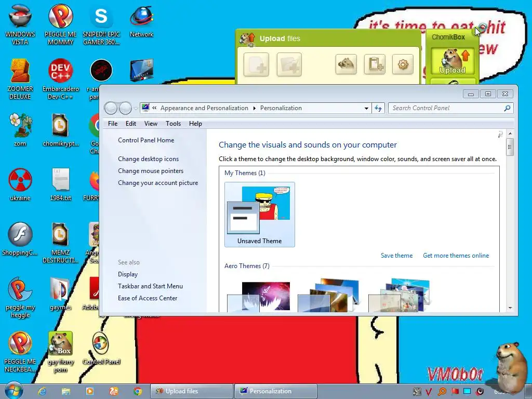
Task: Select the Control Panel desktop icon
Action: coord(101,348)
